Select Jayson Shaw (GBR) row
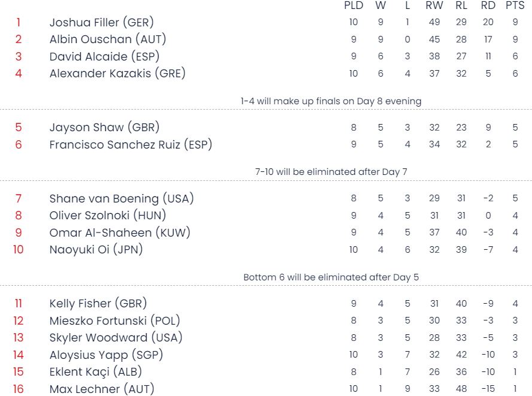 [266, 128]
